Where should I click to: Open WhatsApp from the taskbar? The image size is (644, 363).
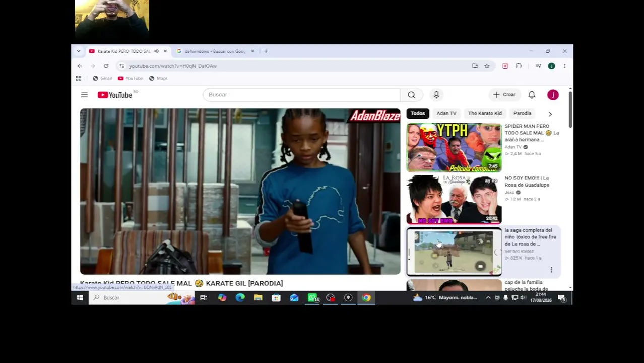point(312,298)
